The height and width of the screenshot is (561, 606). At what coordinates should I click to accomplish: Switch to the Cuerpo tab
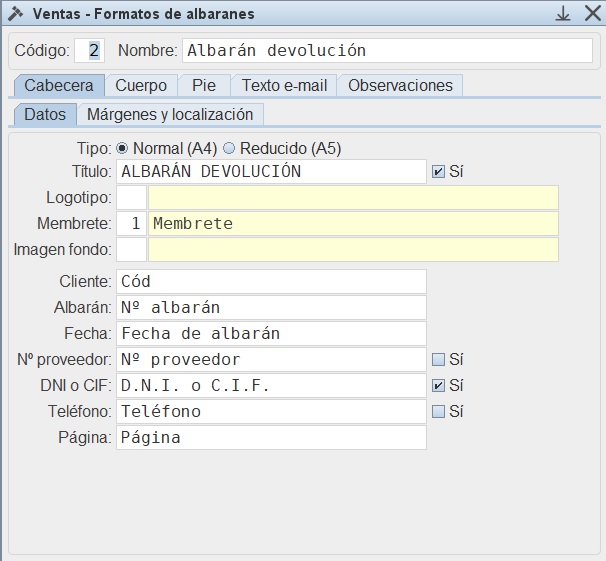(141, 85)
